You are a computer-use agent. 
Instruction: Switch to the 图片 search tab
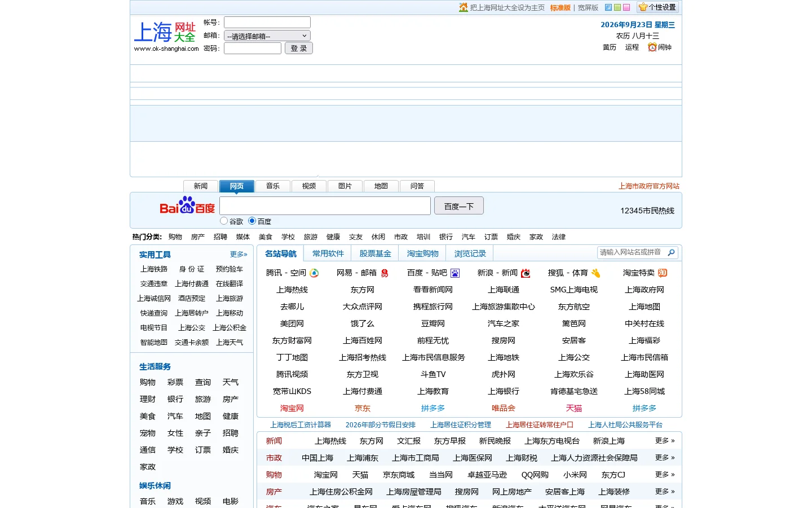(x=345, y=186)
